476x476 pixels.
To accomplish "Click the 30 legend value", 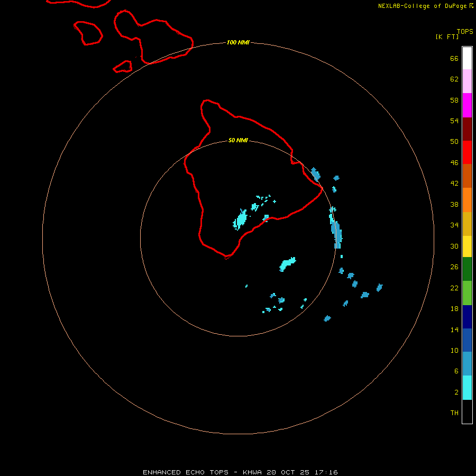I will [x=454, y=246].
